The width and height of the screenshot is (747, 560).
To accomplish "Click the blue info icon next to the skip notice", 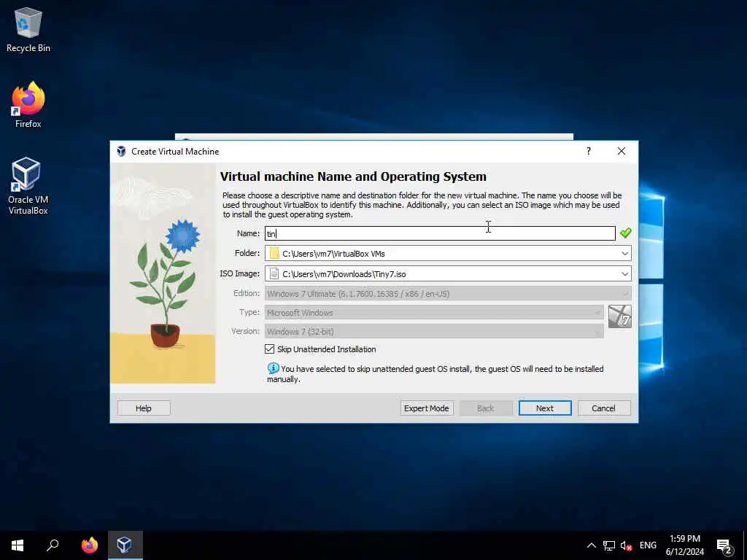I will point(273,368).
